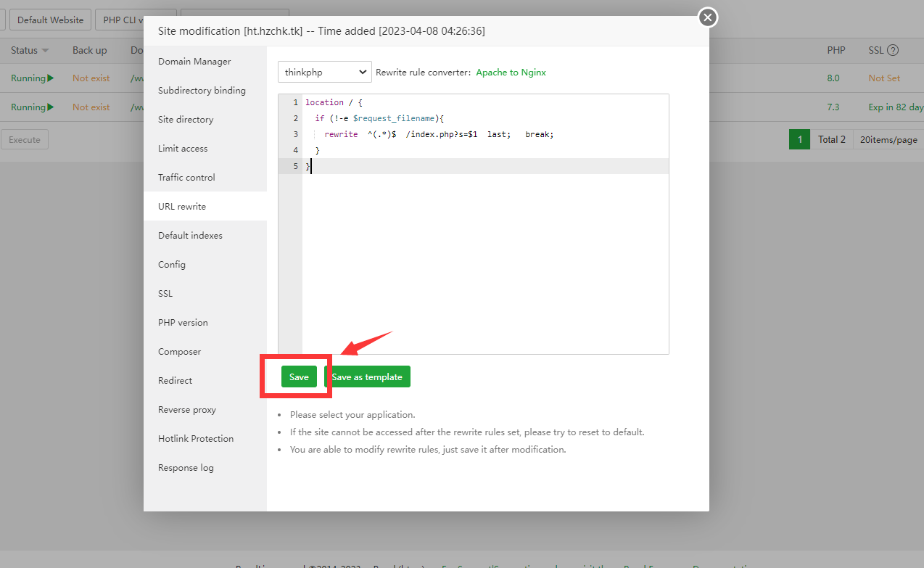Viewport: 924px width, 568px height.
Task: Open the Reverse proxy tab
Action: (x=187, y=410)
